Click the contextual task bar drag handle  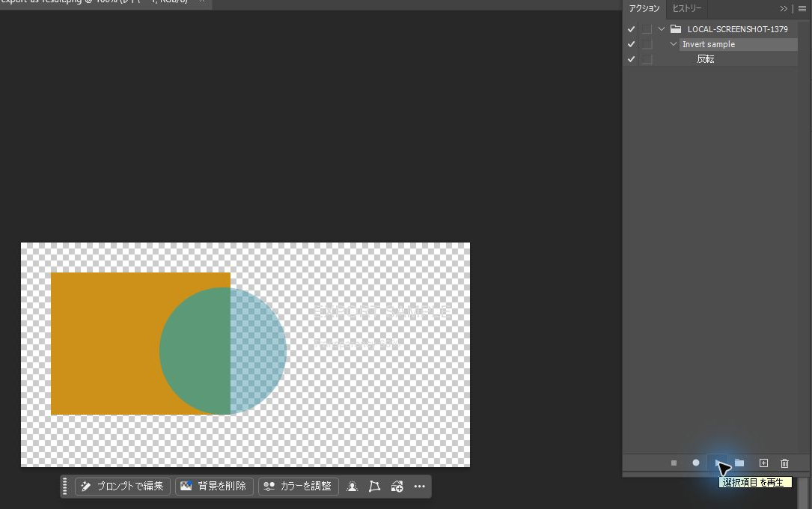pyautogui.click(x=64, y=487)
